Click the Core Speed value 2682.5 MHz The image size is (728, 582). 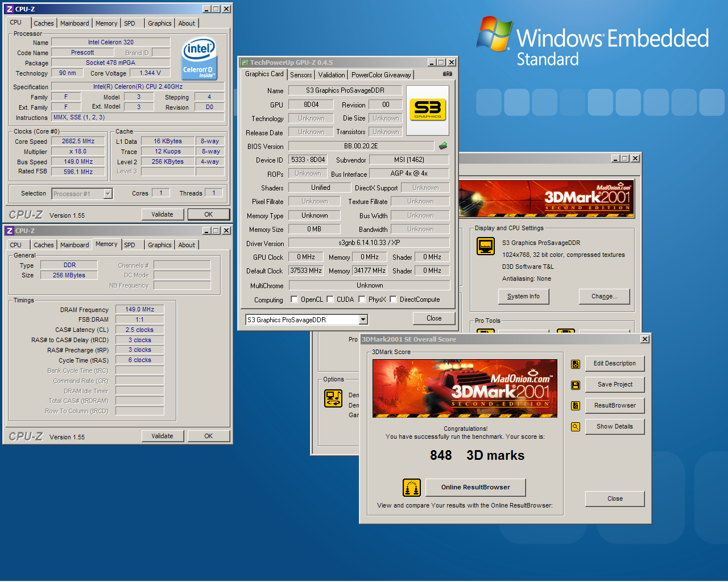click(78, 141)
